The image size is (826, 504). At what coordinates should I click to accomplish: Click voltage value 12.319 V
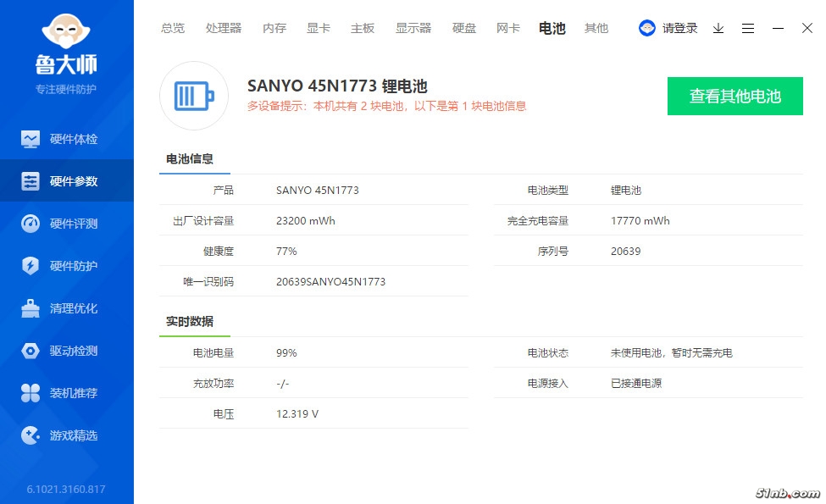click(297, 414)
